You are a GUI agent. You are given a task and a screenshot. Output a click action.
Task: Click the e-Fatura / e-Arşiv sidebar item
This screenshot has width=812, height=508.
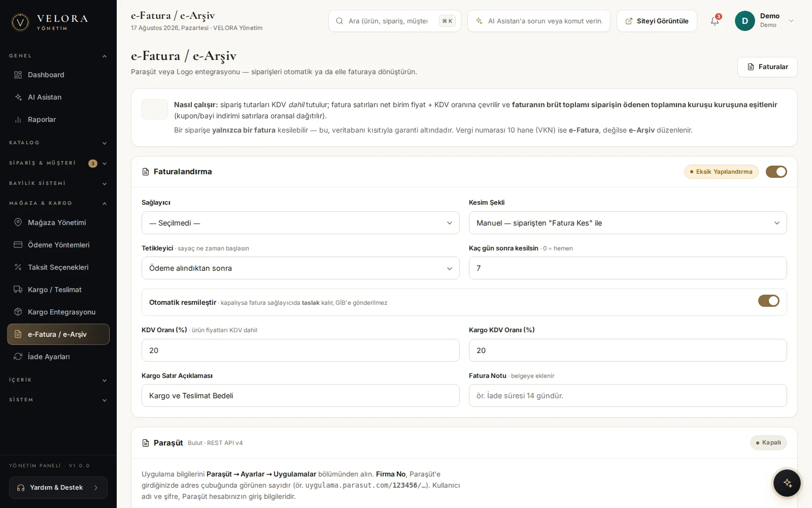[58, 334]
